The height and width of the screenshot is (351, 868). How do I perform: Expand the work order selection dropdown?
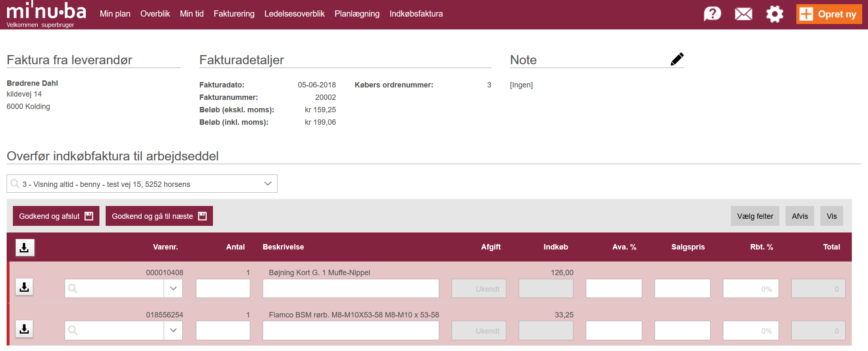(268, 184)
